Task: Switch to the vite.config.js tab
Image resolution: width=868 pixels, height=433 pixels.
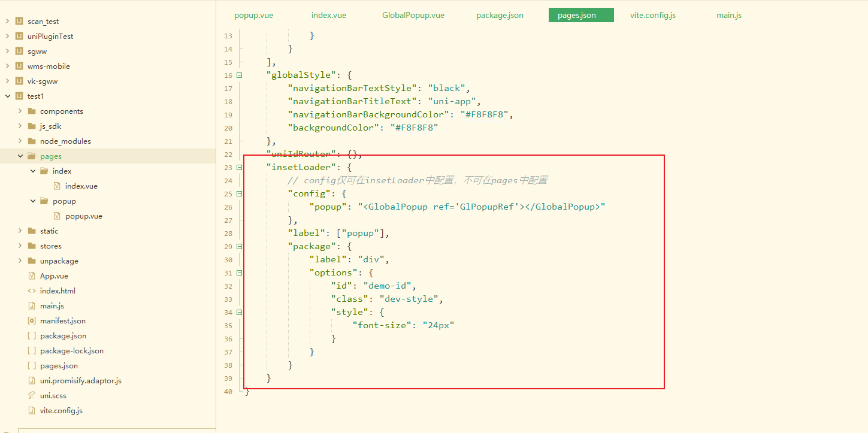Action: tap(652, 15)
